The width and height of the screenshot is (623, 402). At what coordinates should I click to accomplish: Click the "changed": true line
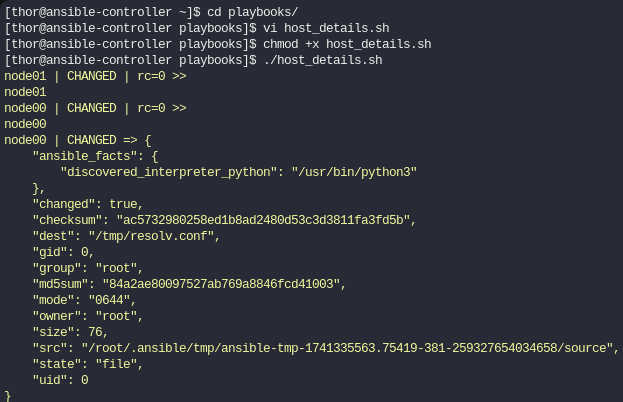[87, 204]
